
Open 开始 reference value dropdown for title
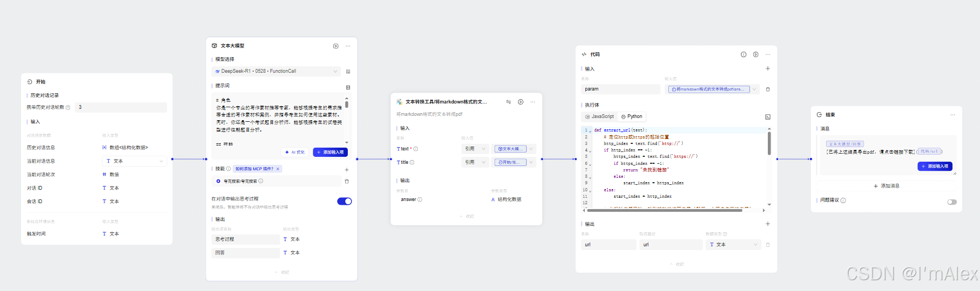514,162
